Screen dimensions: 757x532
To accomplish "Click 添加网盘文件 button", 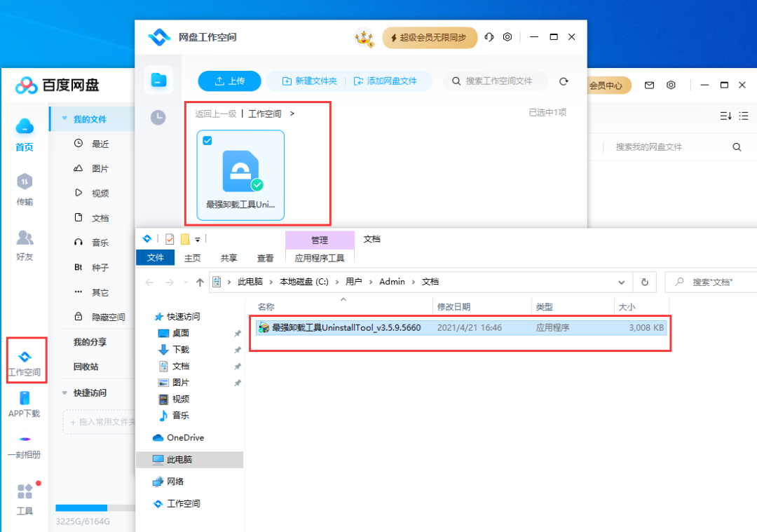I will pos(386,81).
